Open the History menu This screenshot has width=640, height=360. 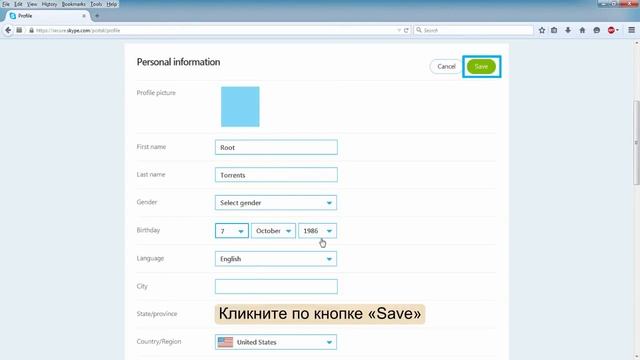tap(49, 4)
